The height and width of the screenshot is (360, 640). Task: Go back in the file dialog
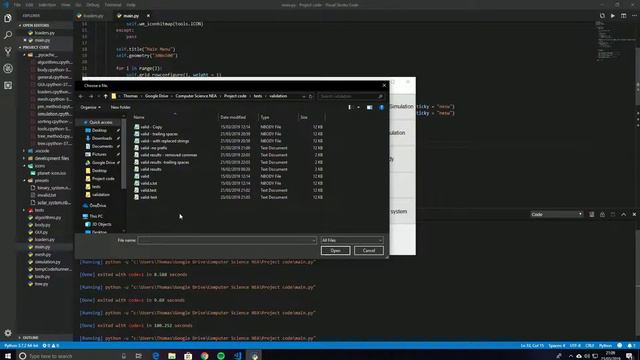point(81,96)
